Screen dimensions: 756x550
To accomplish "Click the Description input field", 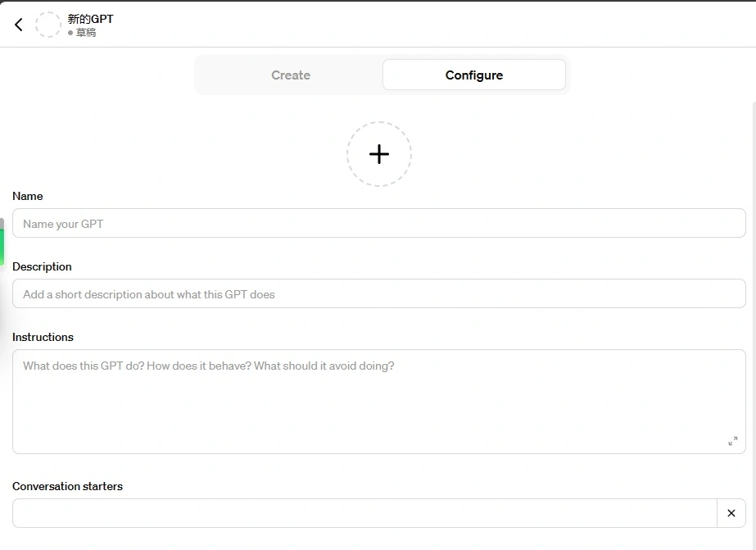I will click(379, 293).
